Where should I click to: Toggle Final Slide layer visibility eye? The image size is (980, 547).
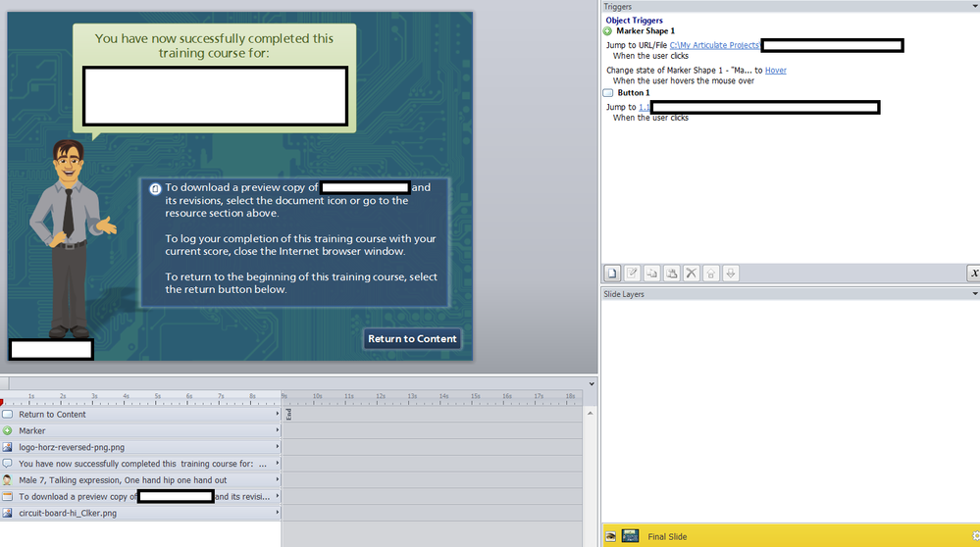pyautogui.click(x=610, y=536)
